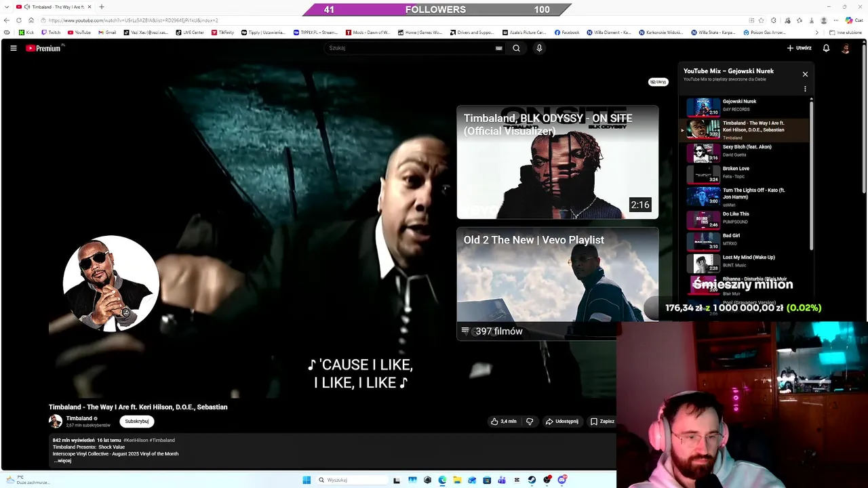This screenshot has width=868, height=488.
Task: Open the YouTube hamburger guide menu
Action: coord(13,48)
